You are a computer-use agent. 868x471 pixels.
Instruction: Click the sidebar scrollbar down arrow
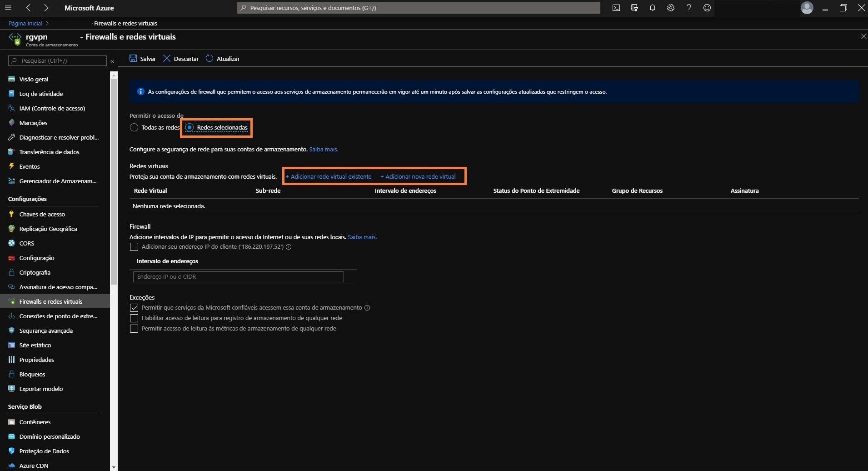tap(114, 467)
